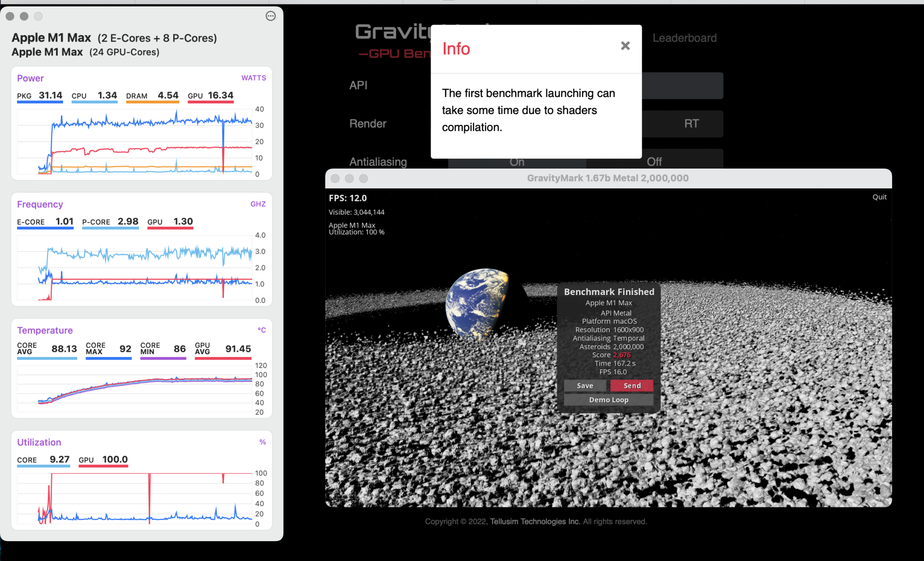
Task: Close the Apple M1 Max monitor panel
Action: [x=10, y=16]
